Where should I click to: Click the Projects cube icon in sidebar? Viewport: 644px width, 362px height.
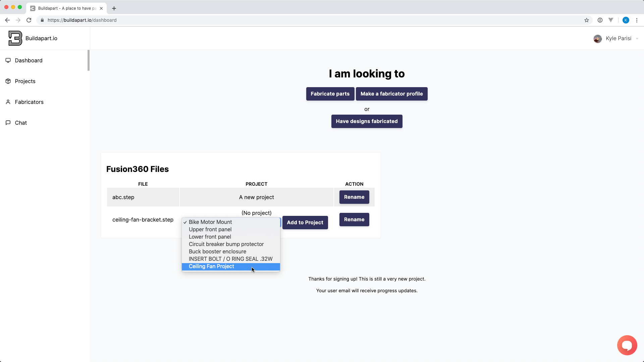pos(8,81)
